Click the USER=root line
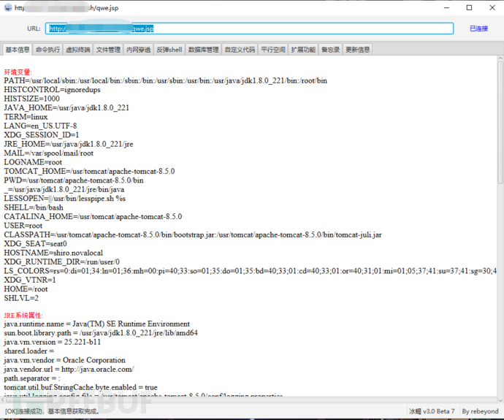Screen dimensions: 504x420 [x=23, y=225]
